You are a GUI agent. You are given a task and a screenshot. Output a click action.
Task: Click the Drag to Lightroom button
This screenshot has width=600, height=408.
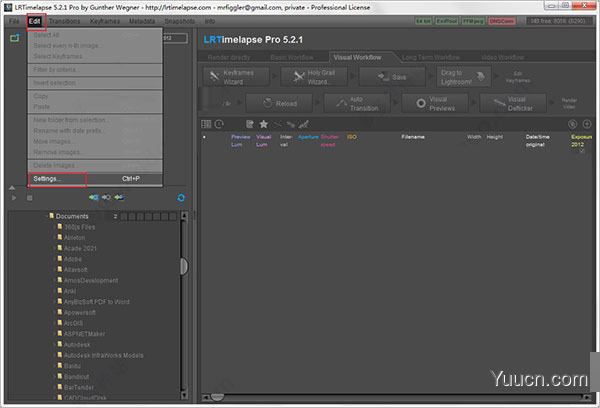463,77
